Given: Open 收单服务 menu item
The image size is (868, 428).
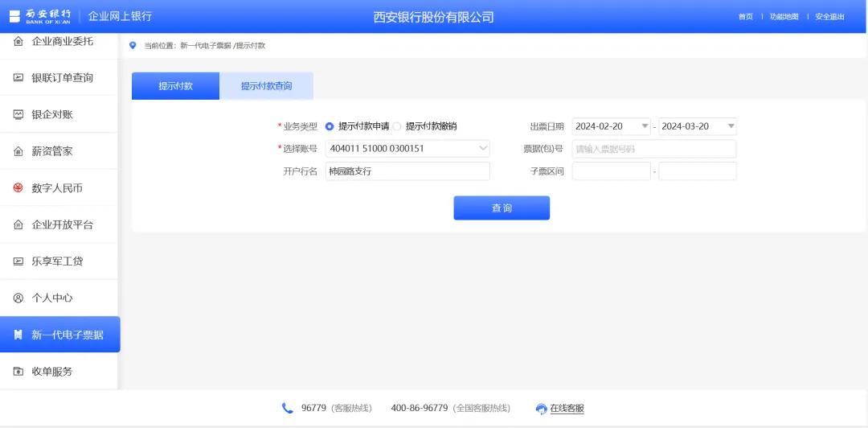Looking at the screenshot, I should (x=59, y=372).
